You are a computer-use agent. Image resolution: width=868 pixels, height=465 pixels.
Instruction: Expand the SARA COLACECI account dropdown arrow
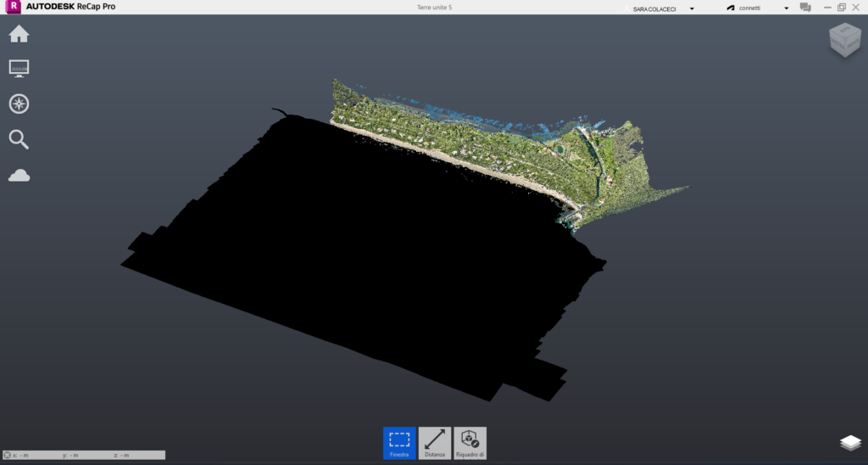[x=693, y=8]
